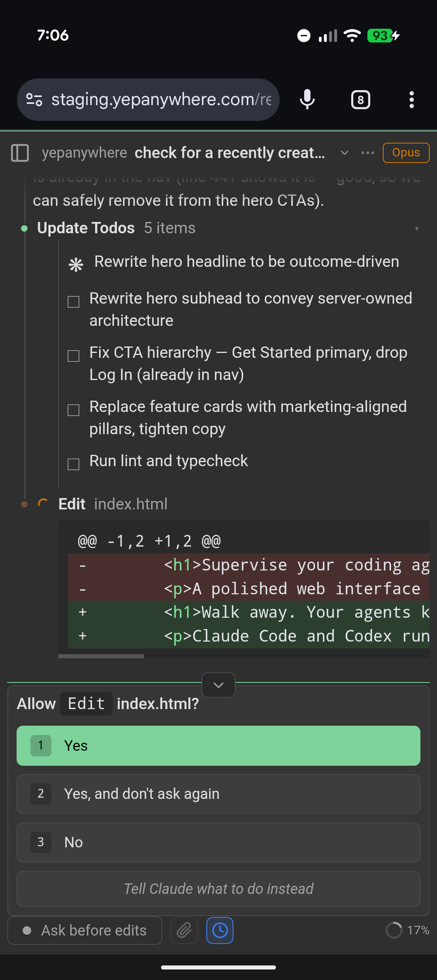437x980 pixels.
Task: Tap the microphone voice search icon
Action: [307, 99]
